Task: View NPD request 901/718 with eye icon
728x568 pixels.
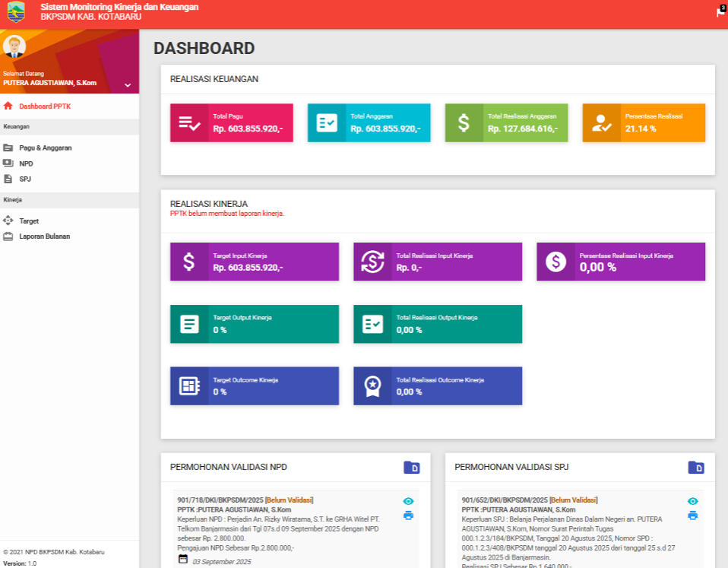Action: tap(408, 501)
